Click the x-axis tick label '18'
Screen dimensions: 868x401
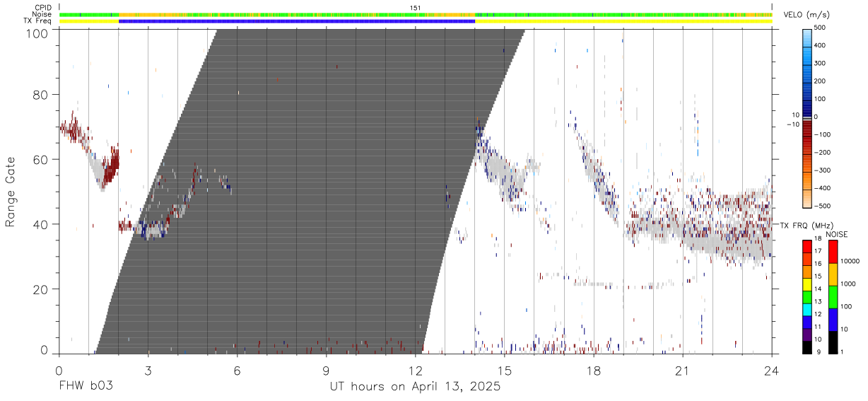[x=593, y=370]
